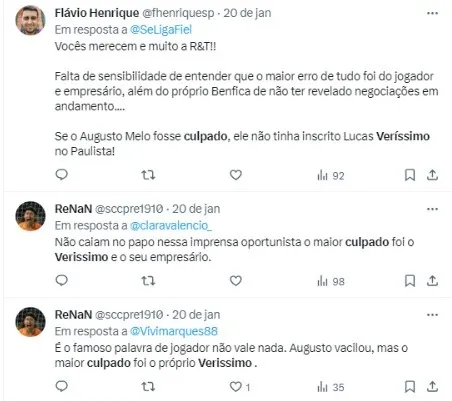The width and height of the screenshot is (452, 401).
Task: Open the @SeLigaFiel profile link
Action: click(161, 30)
